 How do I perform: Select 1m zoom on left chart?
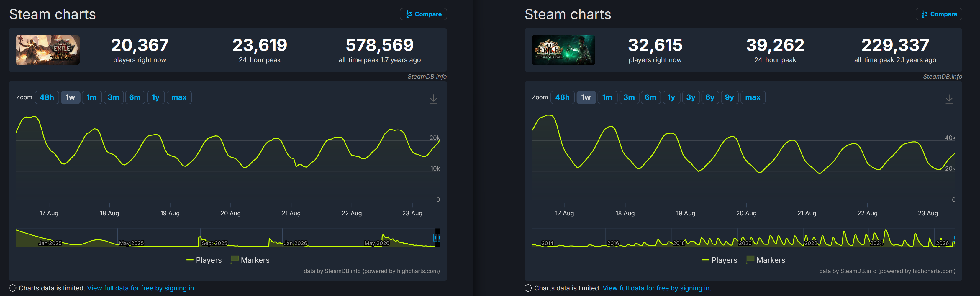click(x=91, y=97)
